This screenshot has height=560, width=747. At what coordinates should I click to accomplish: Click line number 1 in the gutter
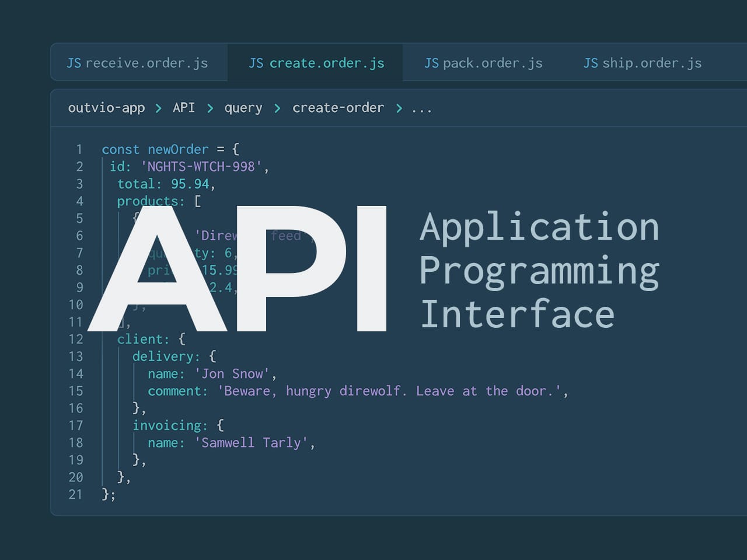pos(79,149)
